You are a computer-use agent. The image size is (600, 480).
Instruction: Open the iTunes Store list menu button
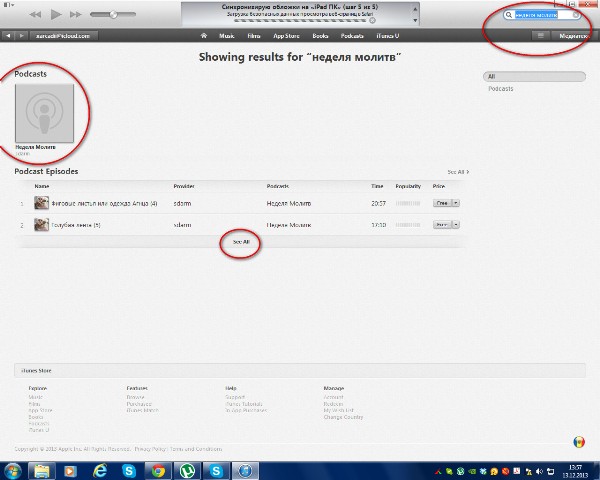[x=541, y=35]
